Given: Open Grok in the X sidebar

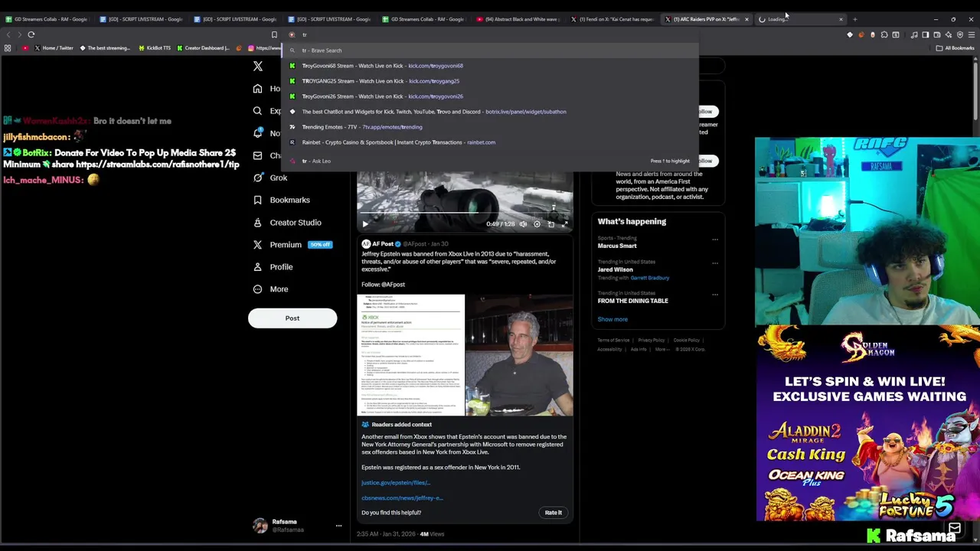Looking at the screenshot, I should (270, 178).
